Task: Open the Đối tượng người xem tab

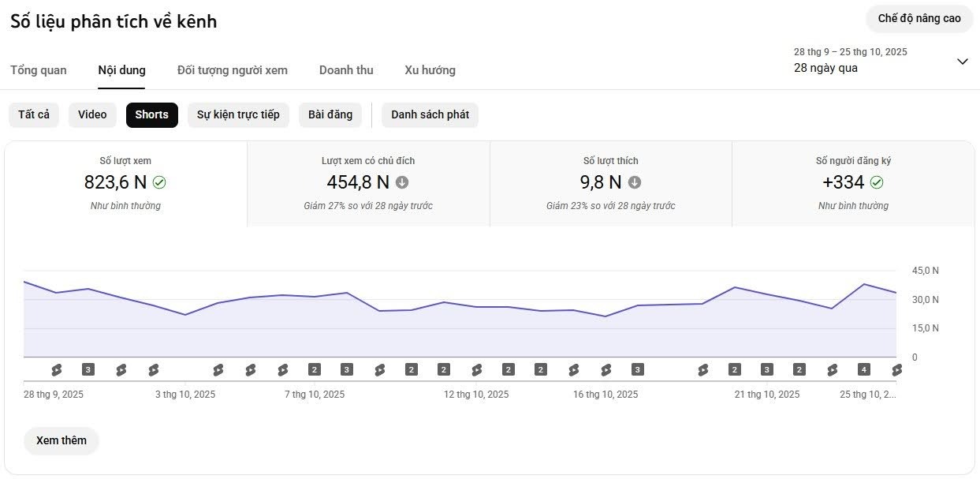Action: click(x=233, y=70)
